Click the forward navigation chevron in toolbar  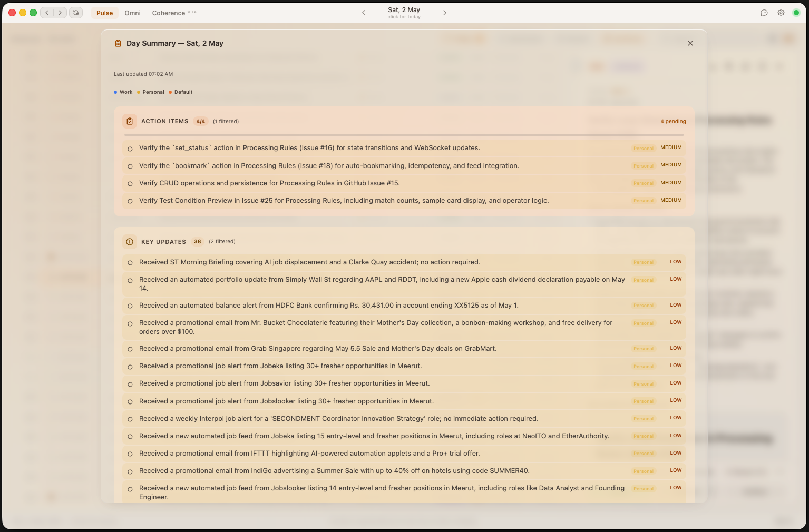(x=60, y=13)
